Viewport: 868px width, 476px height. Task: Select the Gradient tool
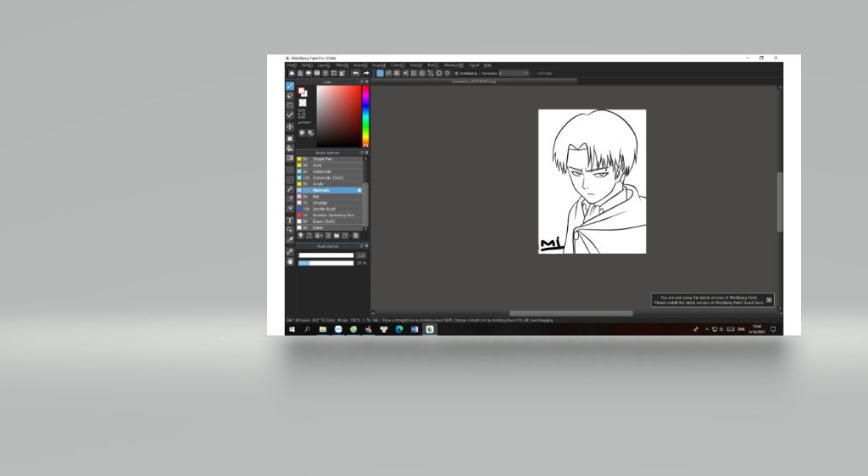[290, 159]
